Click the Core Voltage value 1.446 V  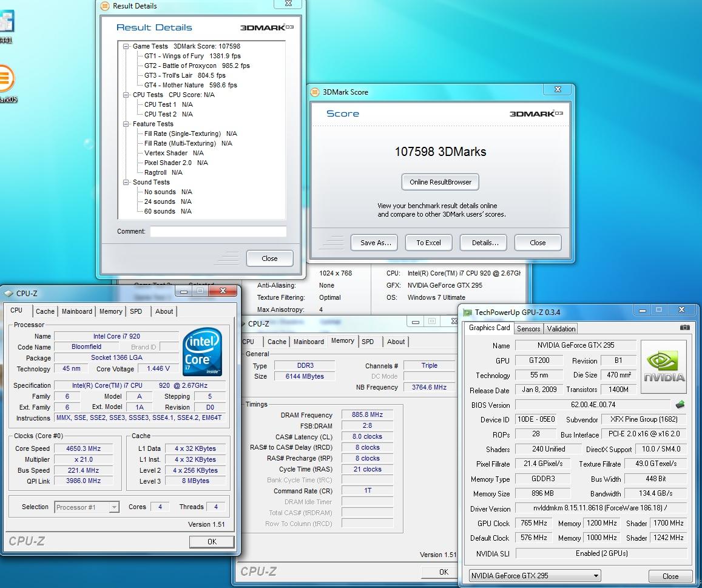[x=158, y=368]
